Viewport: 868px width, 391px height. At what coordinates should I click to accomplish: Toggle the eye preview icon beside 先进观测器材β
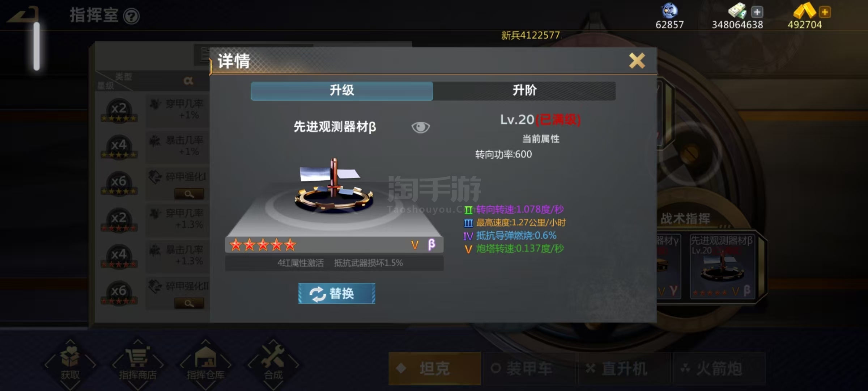pyautogui.click(x=420, y=127)
